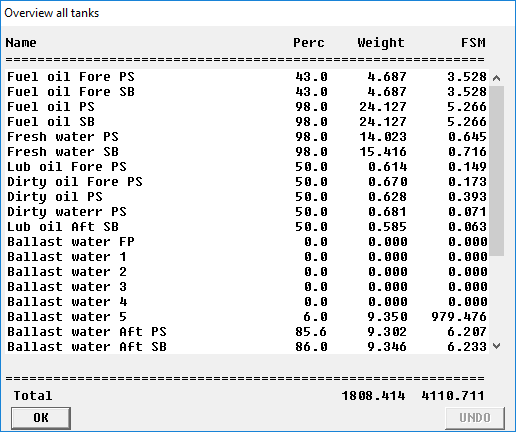Select the Fresh water SB row
Screen dimensions: 516x432
247,152
